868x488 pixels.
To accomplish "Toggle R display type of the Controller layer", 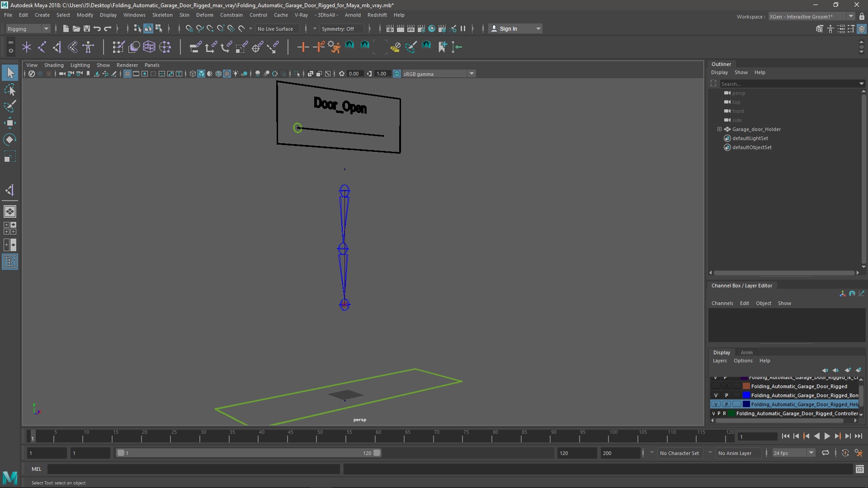I will [724, 413].
